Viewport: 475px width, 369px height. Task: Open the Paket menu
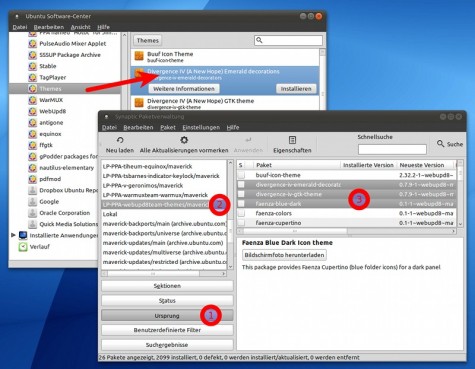[x=168, y=127]
